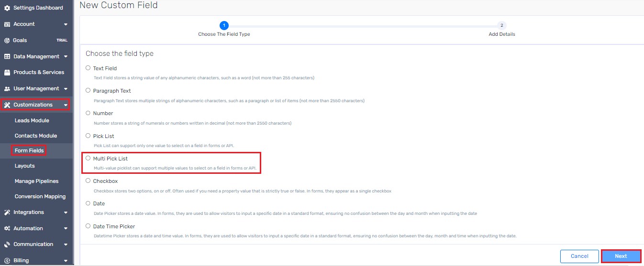Click the Next button
644x266 pixels.
click(x=621, y=256)
